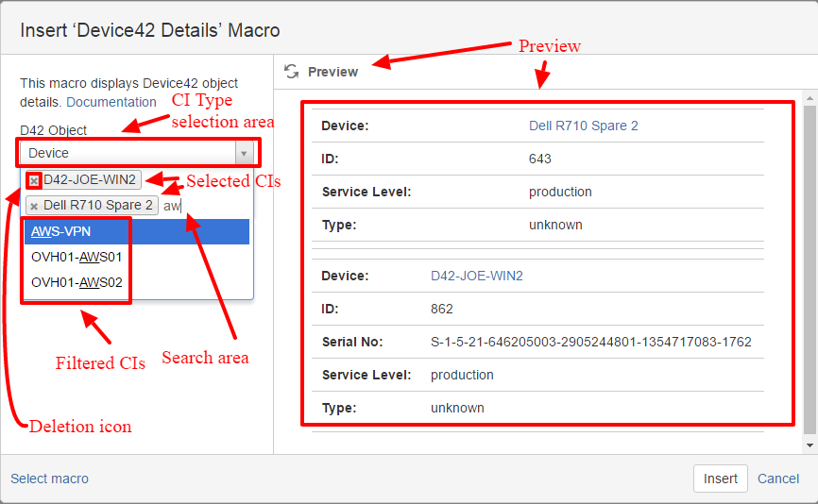Open the Documentation link
Screen dimensions: 818x504
coord(111,102)
